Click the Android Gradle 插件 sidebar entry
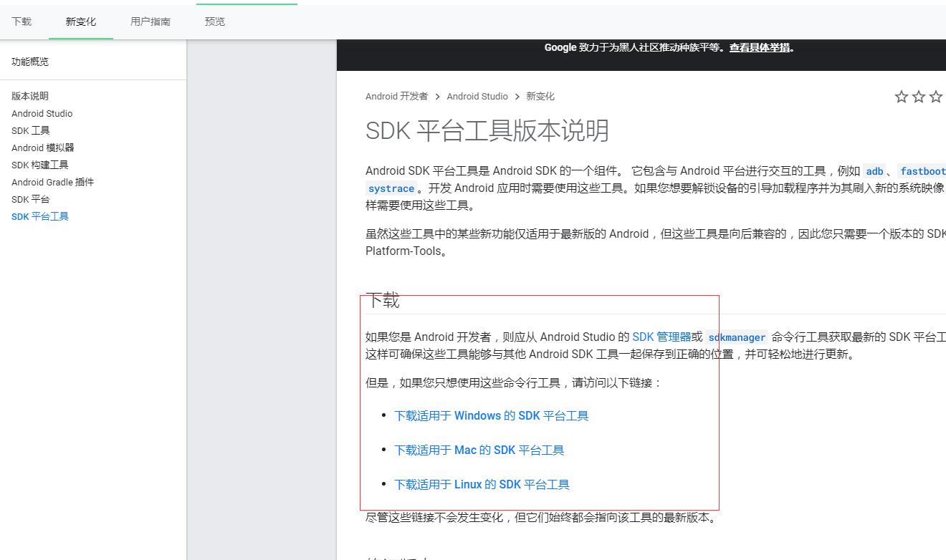 [51, 182]
